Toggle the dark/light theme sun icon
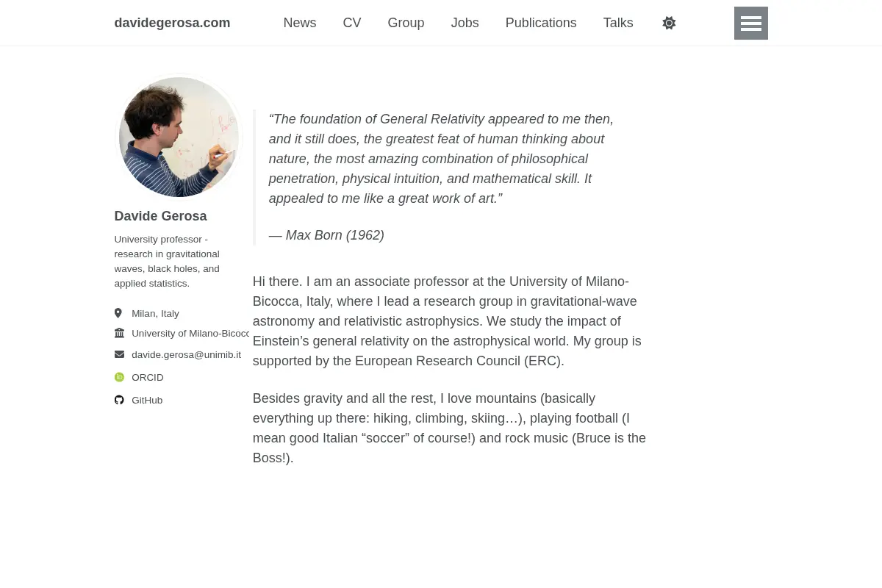This screenshot has height=588, width=882. (x=669, y=23)
